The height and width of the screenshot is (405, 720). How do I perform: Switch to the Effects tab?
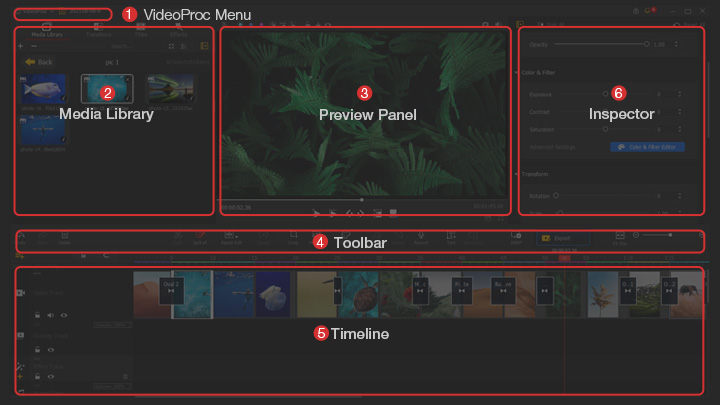(x=179, y=31)
